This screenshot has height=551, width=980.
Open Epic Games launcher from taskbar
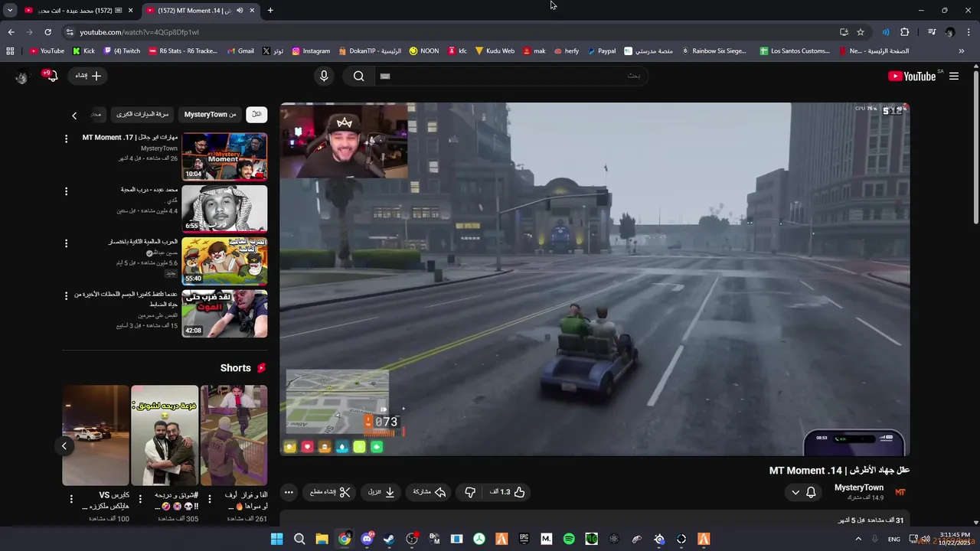tap(524, 539)
